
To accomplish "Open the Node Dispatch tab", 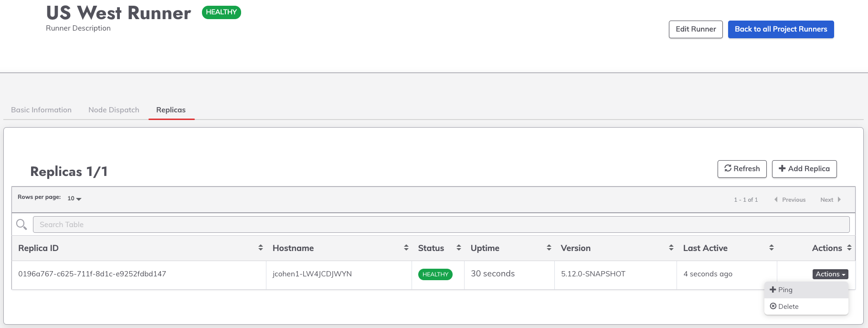I will [x=114, y=110].
